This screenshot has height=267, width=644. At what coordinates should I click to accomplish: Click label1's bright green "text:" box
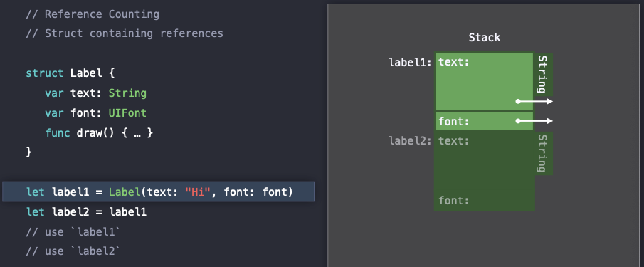click(484, 81)
